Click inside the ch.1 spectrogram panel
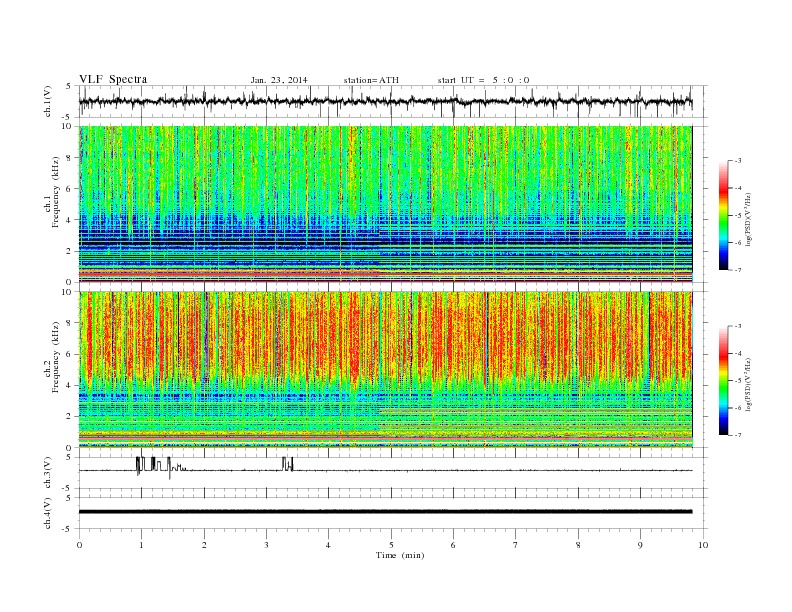This screenshot has width=792, height=612. 385,204
